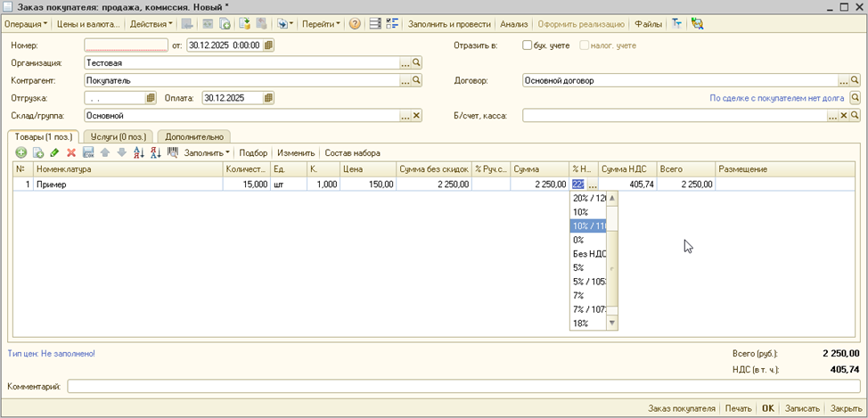Choose Без НДС option in dropdown list

pyautogui.click(x=589, y=254)
